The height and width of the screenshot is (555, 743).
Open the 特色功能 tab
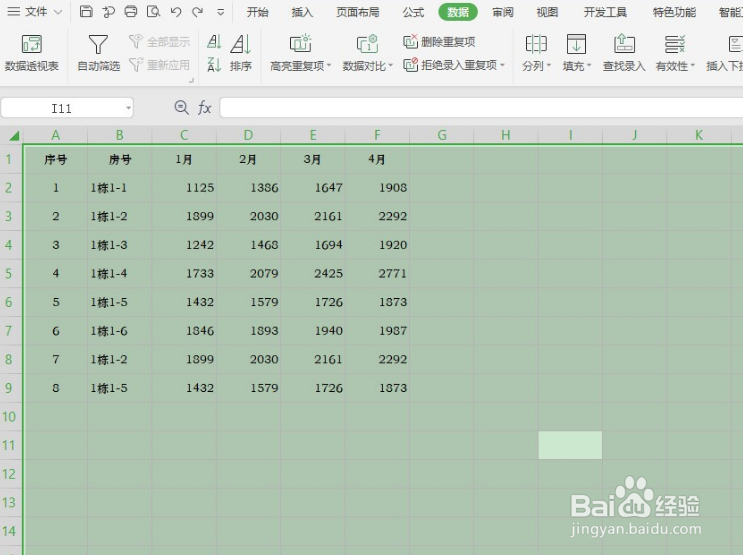674,12
